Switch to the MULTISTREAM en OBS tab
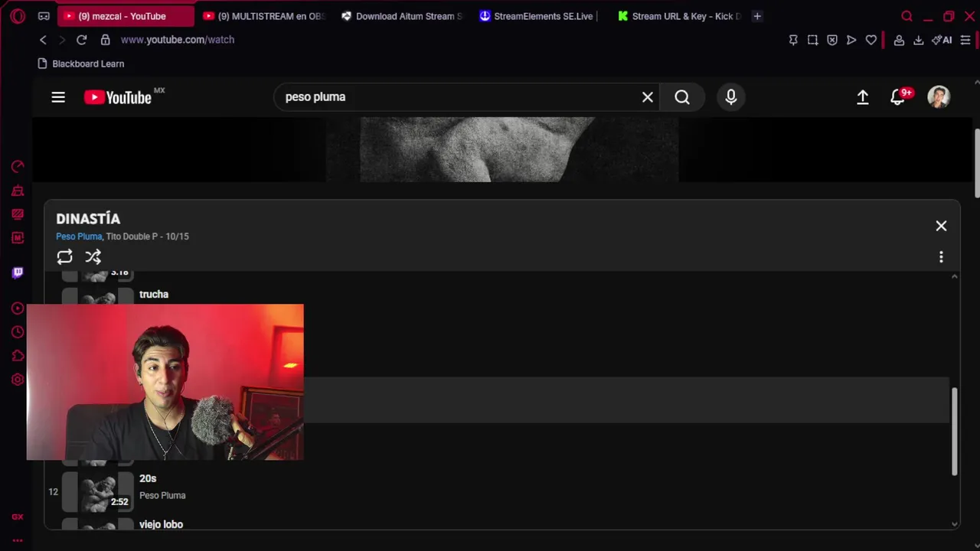Viewport: 980px width, 551px height. click(x=264, y=16)
